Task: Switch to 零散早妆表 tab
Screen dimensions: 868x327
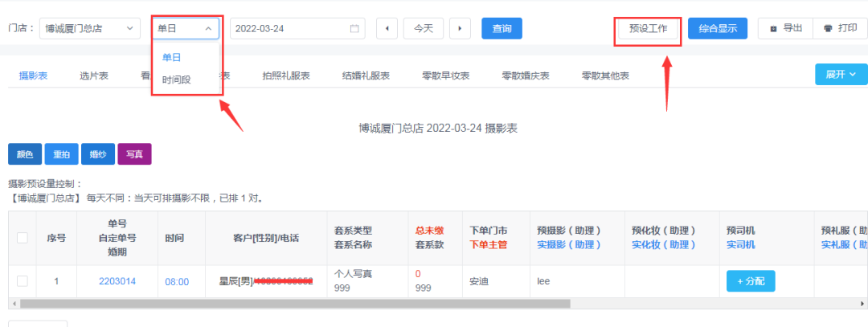Action: pyautogui.click(x=445, y=76)
